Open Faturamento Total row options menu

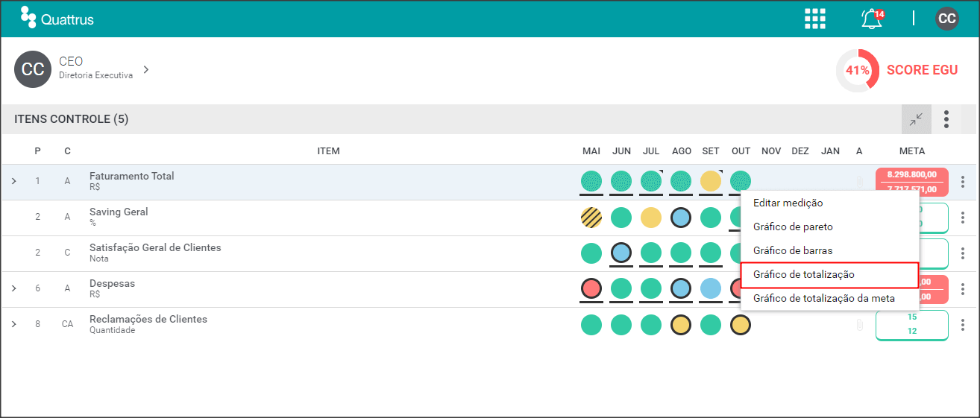pos(963,182)
